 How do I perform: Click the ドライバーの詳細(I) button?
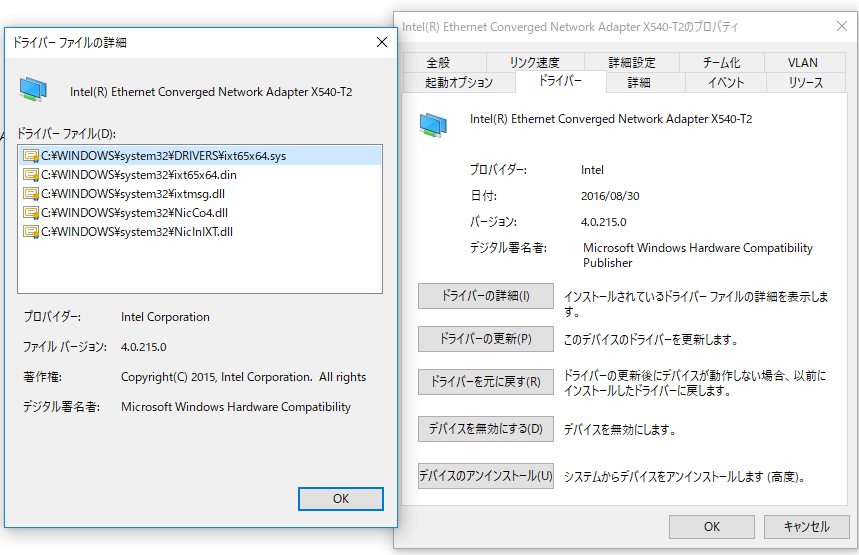[x=486, y=296]
